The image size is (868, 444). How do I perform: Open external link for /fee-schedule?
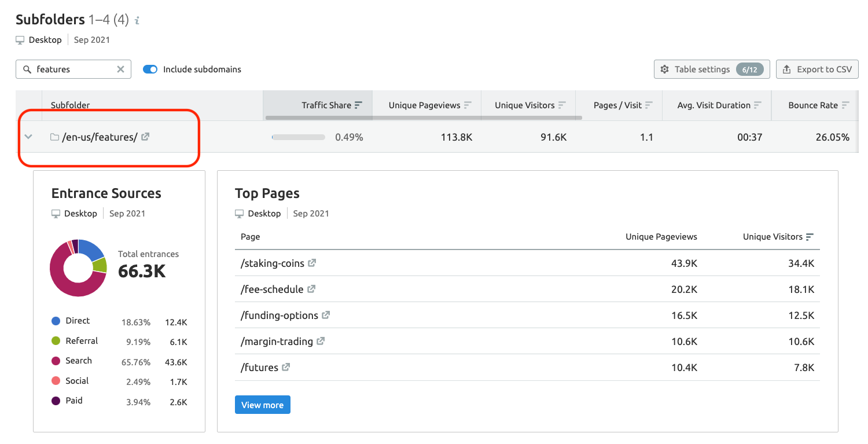tap(311, 289)
